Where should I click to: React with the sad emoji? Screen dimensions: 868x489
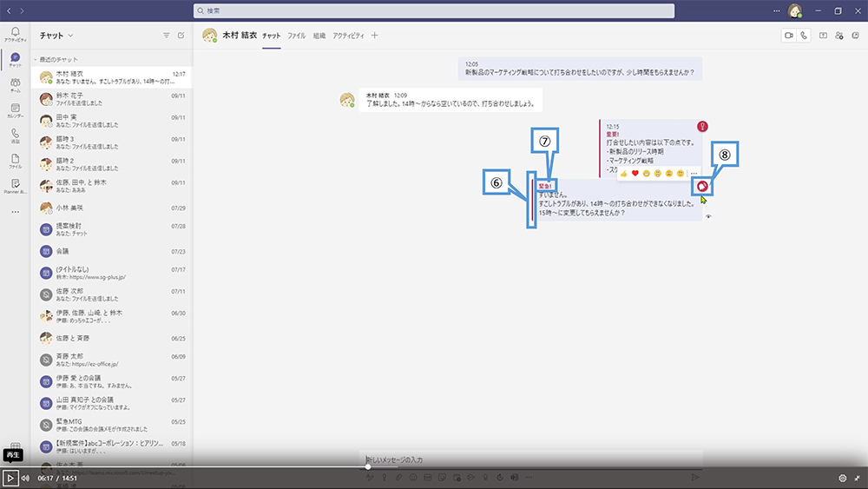pos(668,174)
